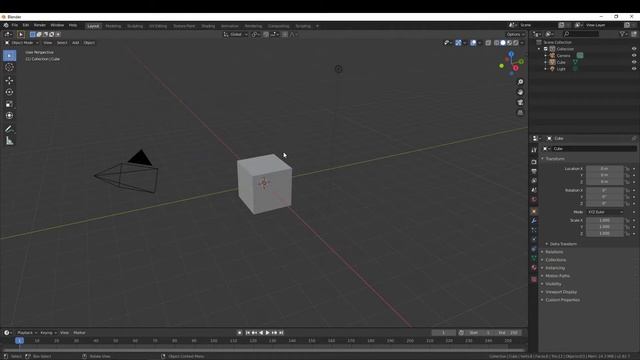The height and width of the screenshot is (360, 640).
Task: Jump to first frame in timeline
Action: click(x=247, y=333)
